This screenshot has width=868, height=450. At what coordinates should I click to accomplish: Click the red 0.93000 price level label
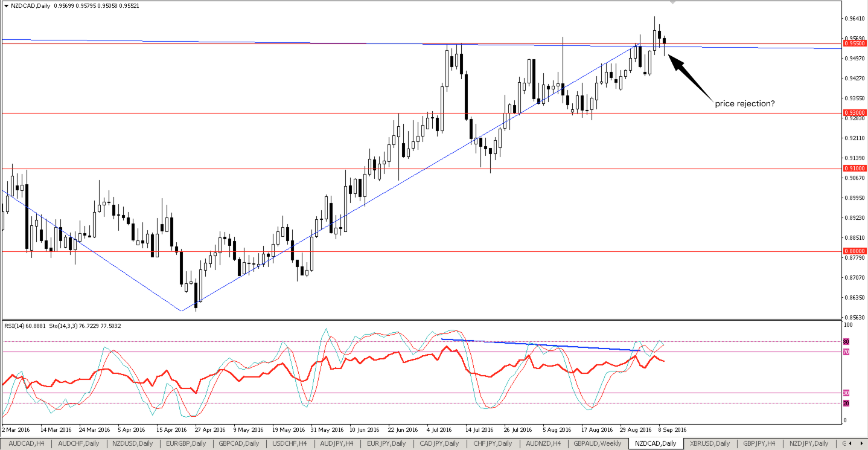(854, 113)
